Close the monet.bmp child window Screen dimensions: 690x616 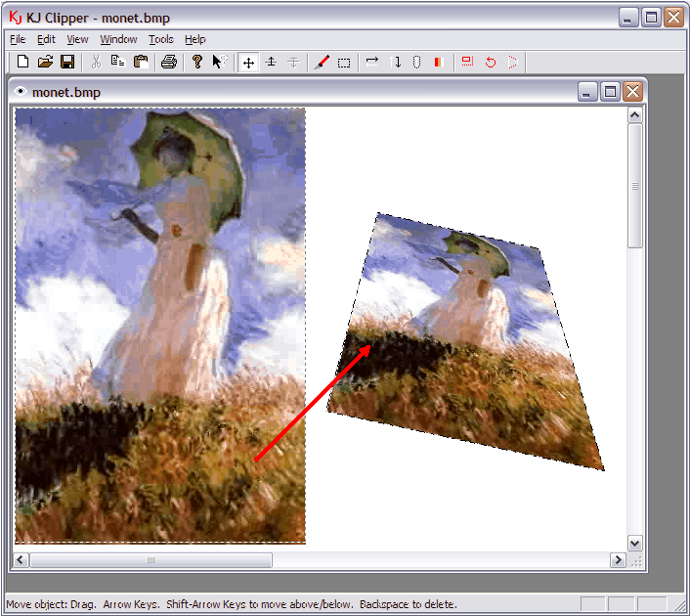(x=632, y=92)
